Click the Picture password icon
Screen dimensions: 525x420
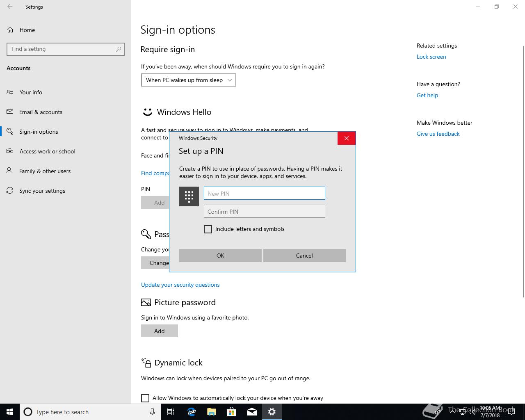click(146, 302)
